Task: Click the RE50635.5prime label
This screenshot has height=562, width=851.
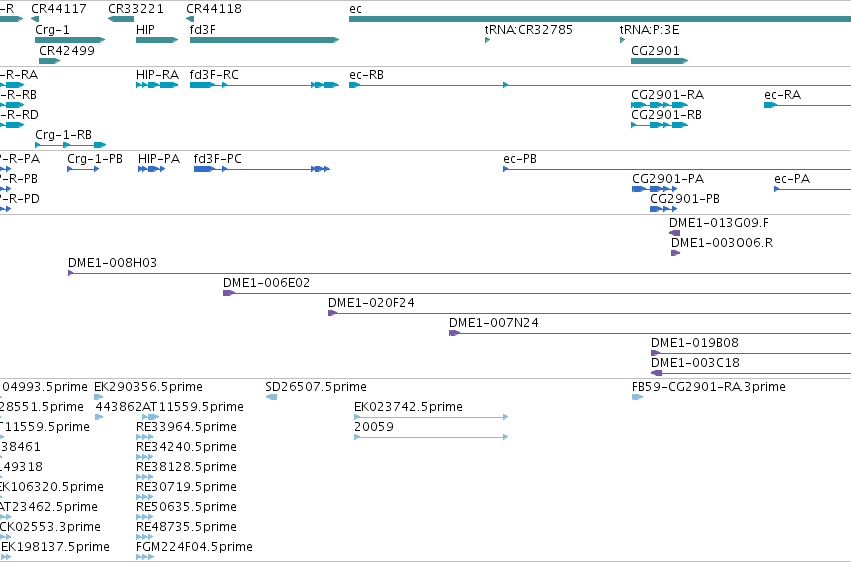Action: (186, 507)
